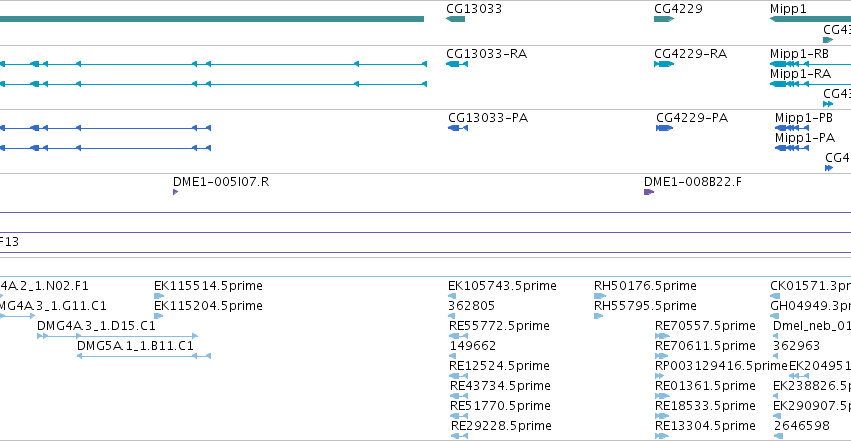The width and height of the screenshot is (851, 441).
Task: Select the RE70557.5prime EST feature
Action: [662, 336]
